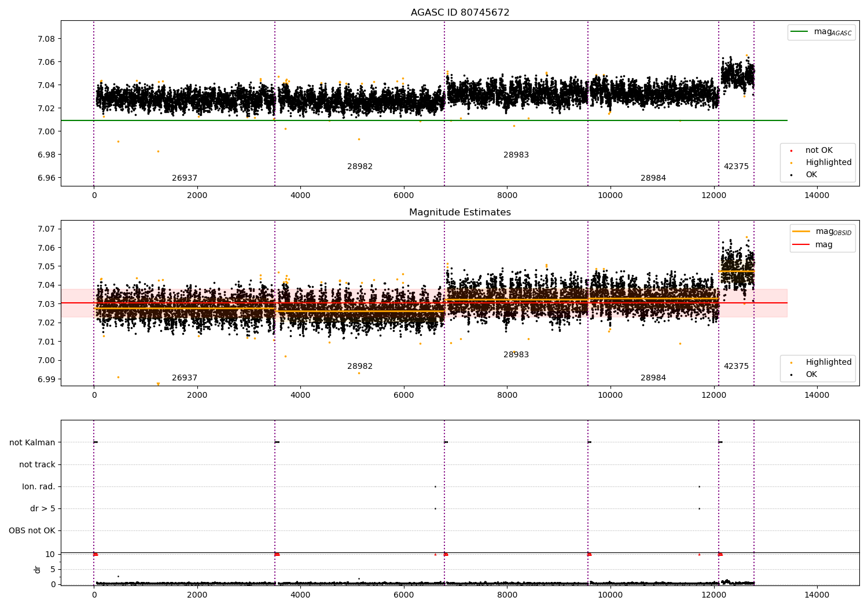
Task: Click the "Ion. rad." axis label
Action: pos(39,487)
